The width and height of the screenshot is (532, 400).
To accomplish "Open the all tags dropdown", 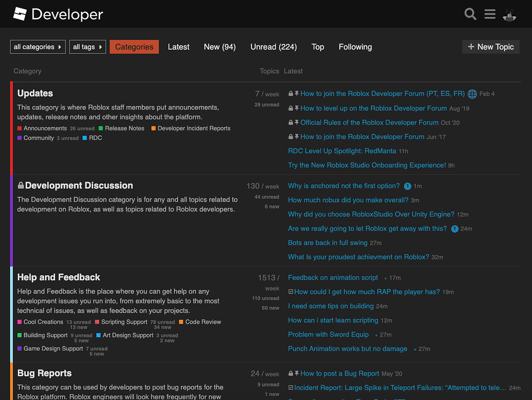I will tap(88, 47).
